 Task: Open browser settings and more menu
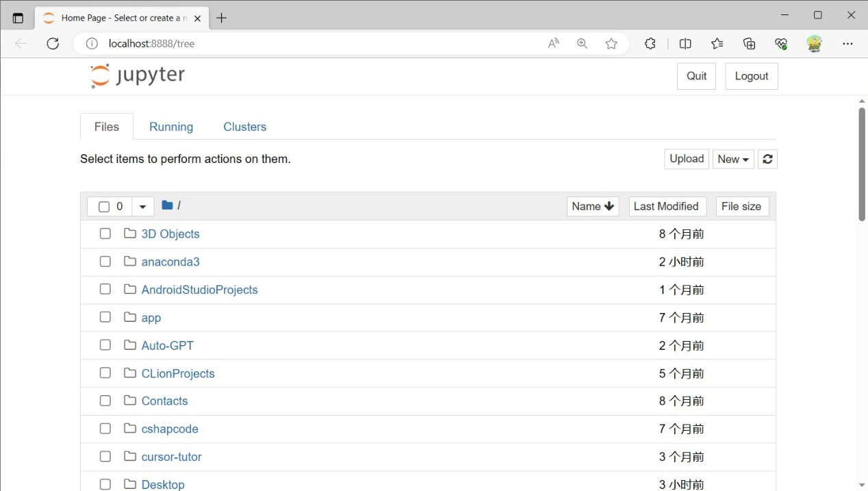click(x=847, y=44)
